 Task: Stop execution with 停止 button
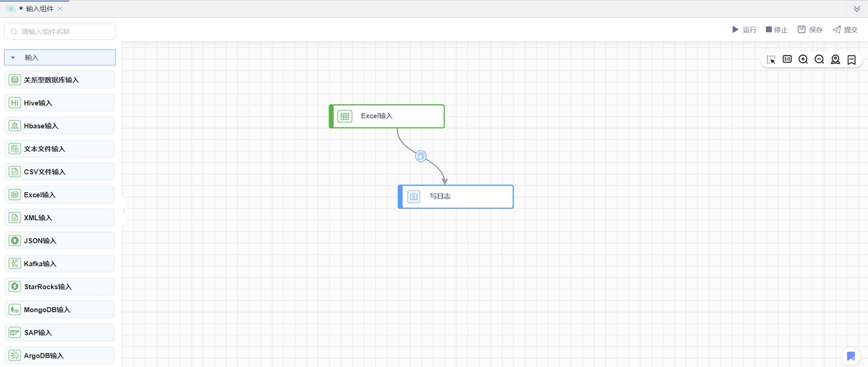[777, 30]
